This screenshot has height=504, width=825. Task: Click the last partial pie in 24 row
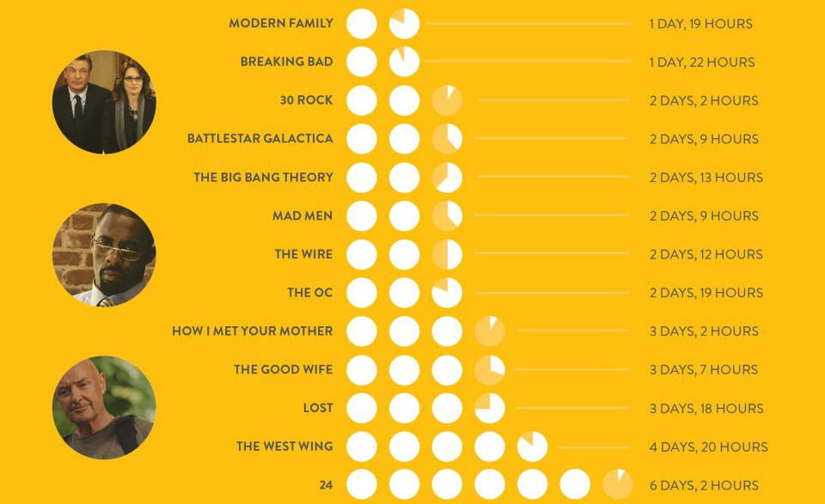pyautogui.click(x=617, y=484)
